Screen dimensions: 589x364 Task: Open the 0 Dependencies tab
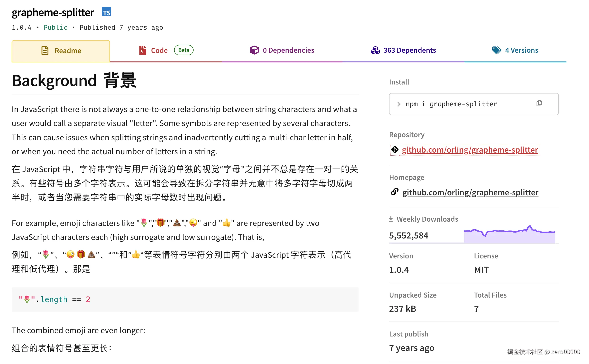[x=288, y=50]
